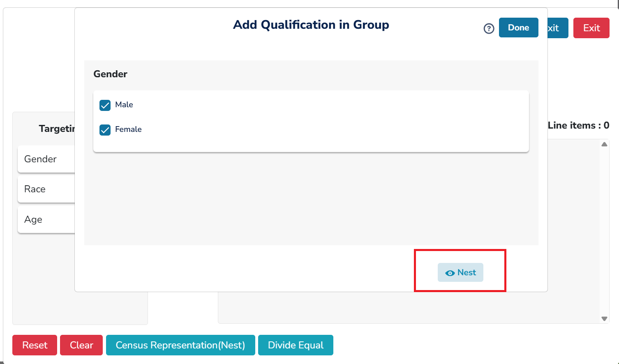Click the Female option label

(128, 129)
